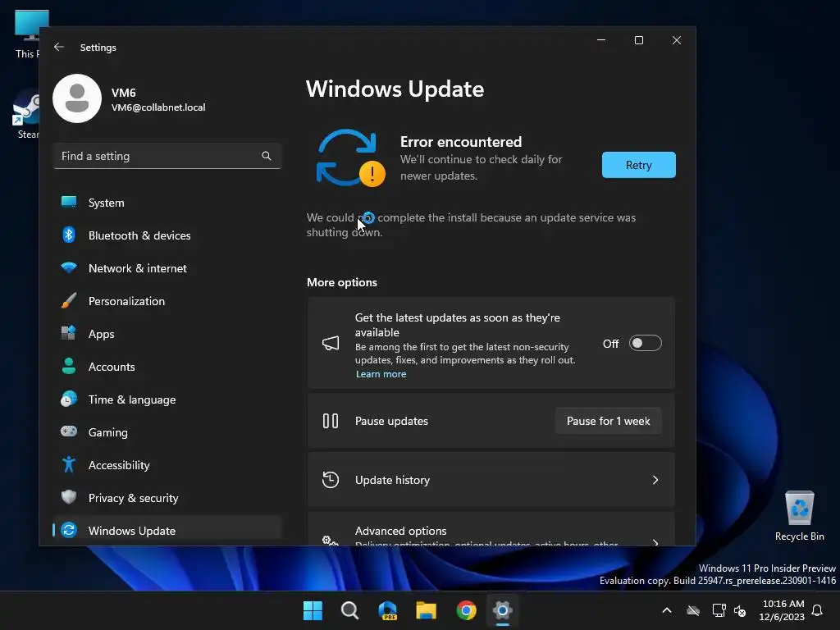The image size is (840, 630).
Task: Open the Update history row
Action: tap(491, 479)
